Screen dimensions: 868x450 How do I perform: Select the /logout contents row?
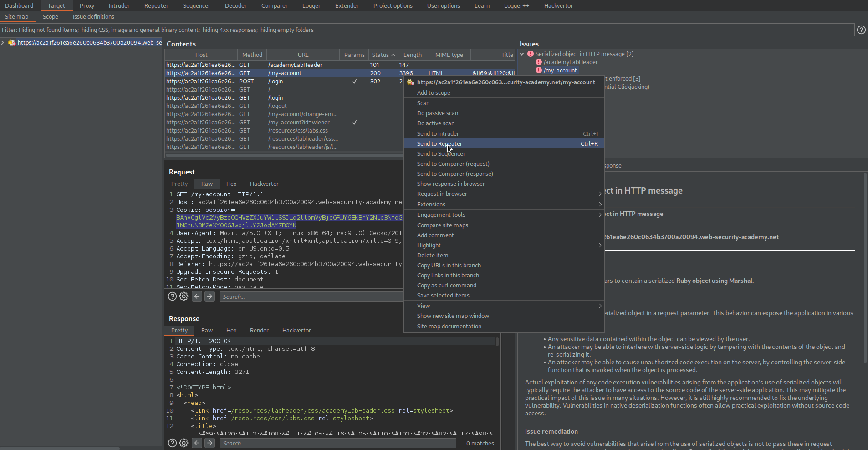(x=284, y=106)
